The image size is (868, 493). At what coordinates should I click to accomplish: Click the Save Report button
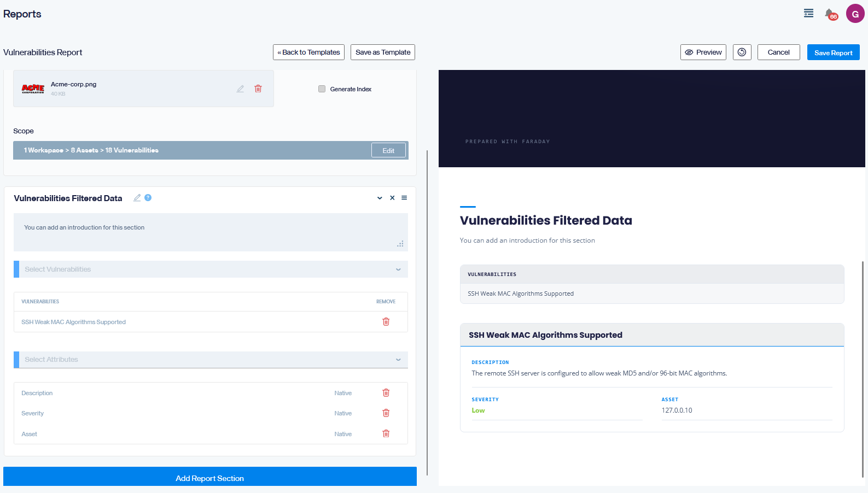833,52
